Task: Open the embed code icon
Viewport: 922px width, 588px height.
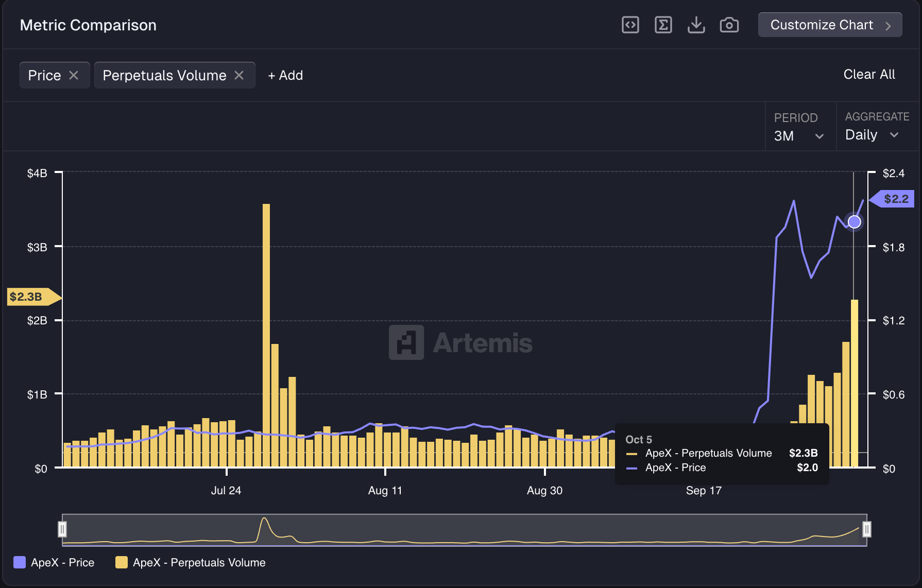Action: click(x=630, y=25)
